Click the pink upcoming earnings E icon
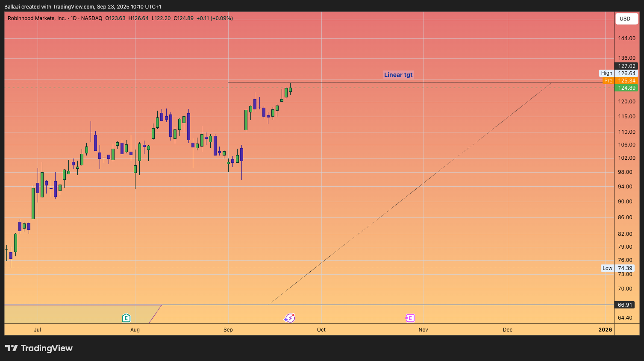 pyautogui.click(x=410, y=318)
